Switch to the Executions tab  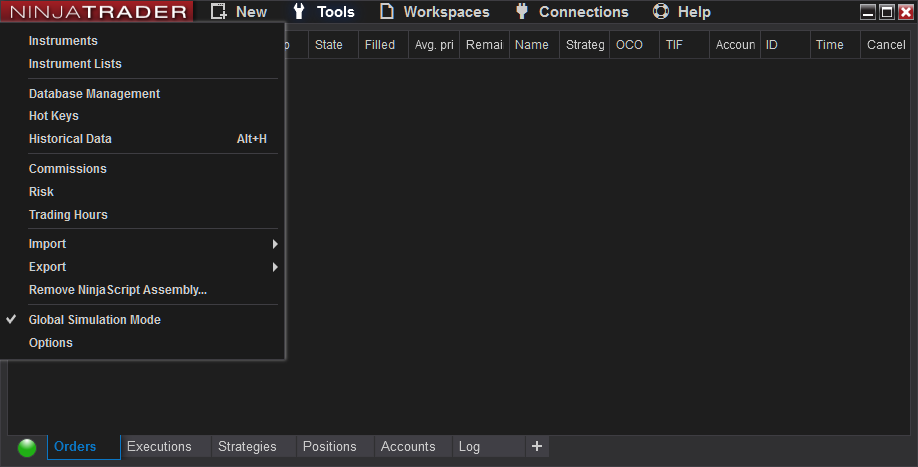[x=159, y=447]
